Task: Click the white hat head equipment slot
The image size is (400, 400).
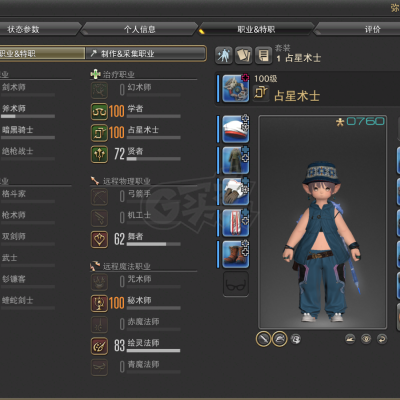Action: (x=235, y=129)
